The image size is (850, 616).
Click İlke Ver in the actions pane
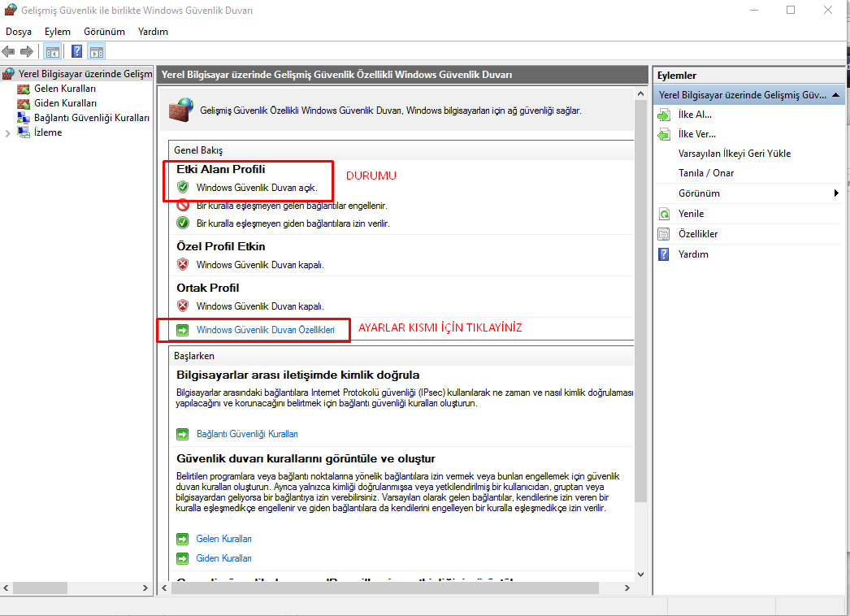tap(696, 134)
